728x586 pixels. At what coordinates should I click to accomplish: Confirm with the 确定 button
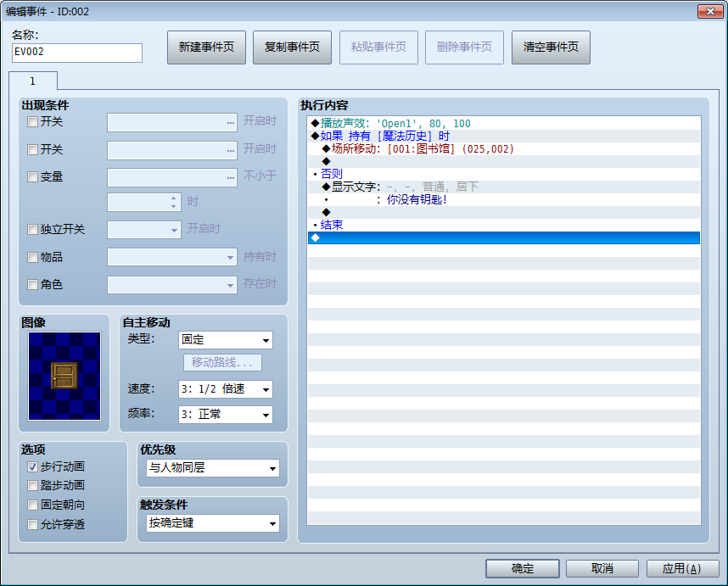pyautogui.click(x=523, y=568)
